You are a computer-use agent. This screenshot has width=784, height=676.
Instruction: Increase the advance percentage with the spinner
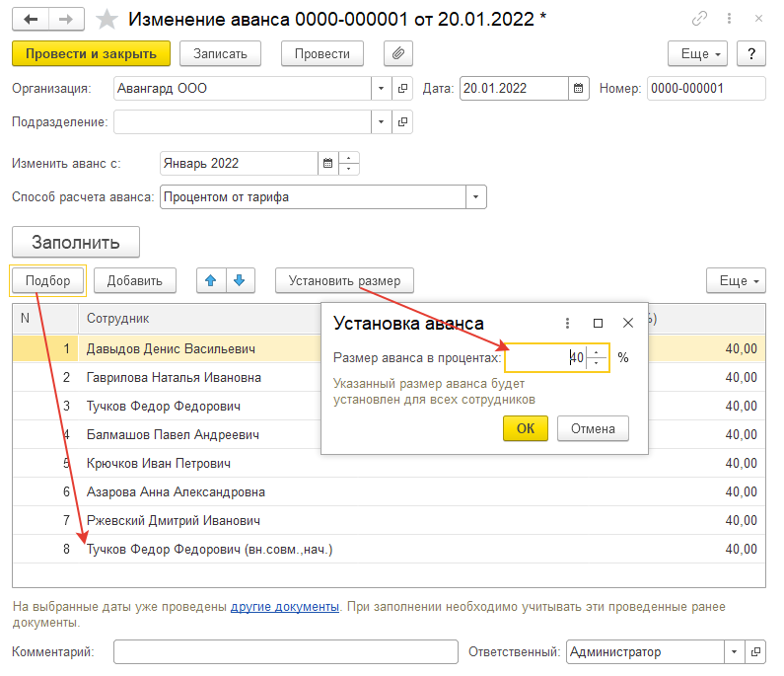click(x=596, y=352)
